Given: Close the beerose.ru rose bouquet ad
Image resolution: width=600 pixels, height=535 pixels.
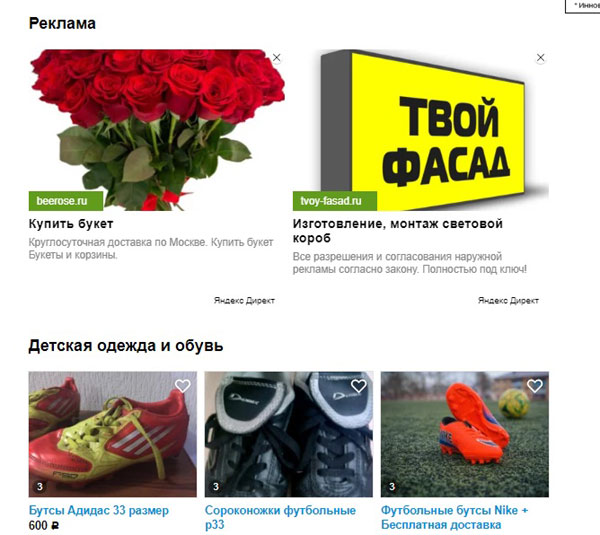Looking at the screenshot, I should click(x=276, y=58).
